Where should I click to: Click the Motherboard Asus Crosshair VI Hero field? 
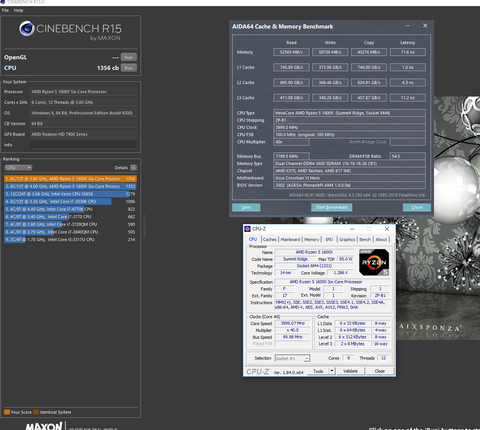[x=349, y=178]
